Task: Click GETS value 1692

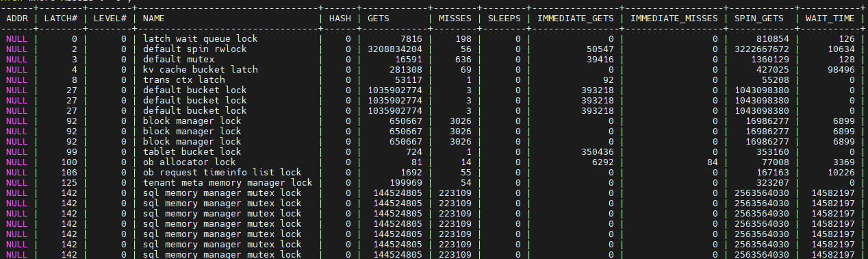Action: click(x=411, y=172)
